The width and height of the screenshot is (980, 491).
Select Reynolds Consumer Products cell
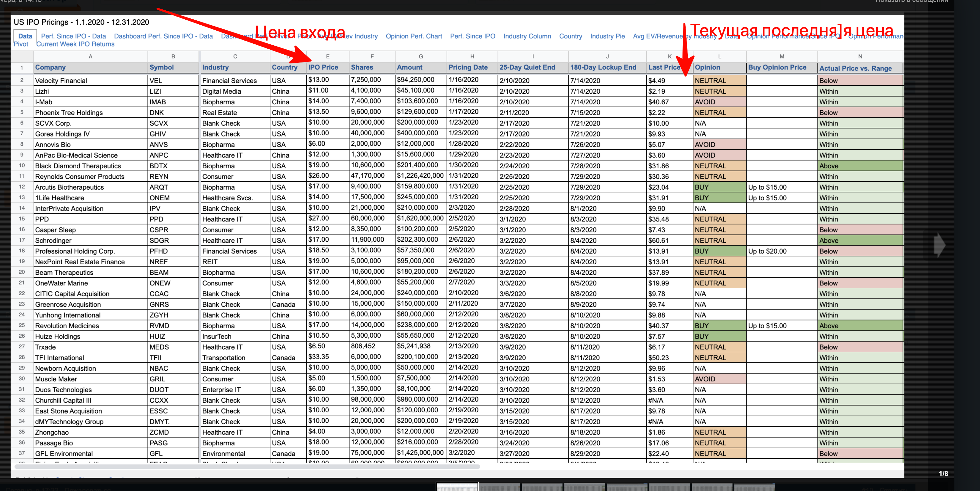click(91, 176)
